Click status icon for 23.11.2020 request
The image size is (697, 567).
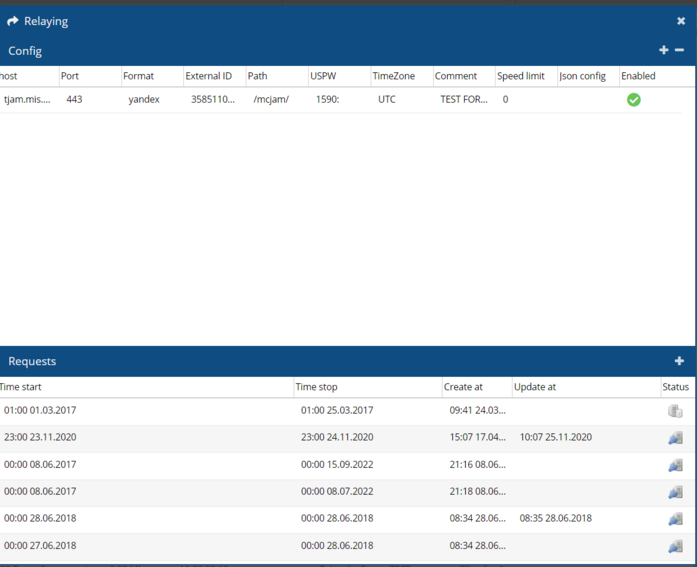(x=675, y=437)
